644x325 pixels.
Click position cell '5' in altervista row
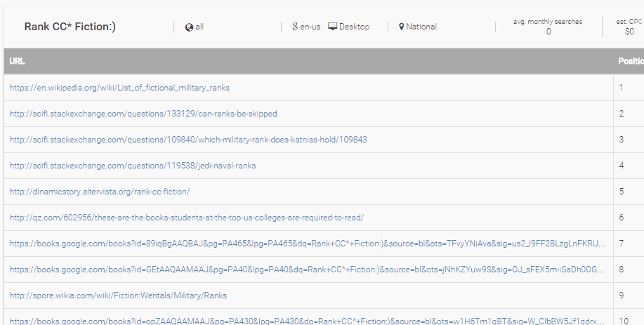tap(622, 191)
